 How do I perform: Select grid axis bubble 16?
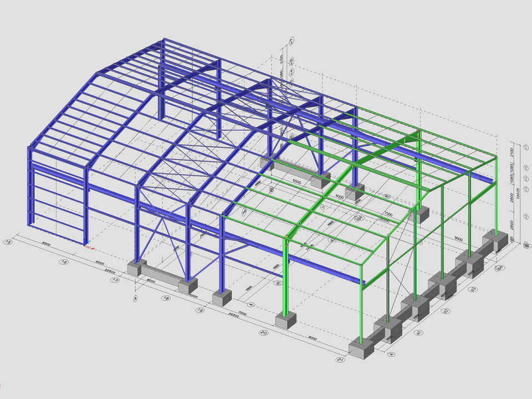pos(64,262)
